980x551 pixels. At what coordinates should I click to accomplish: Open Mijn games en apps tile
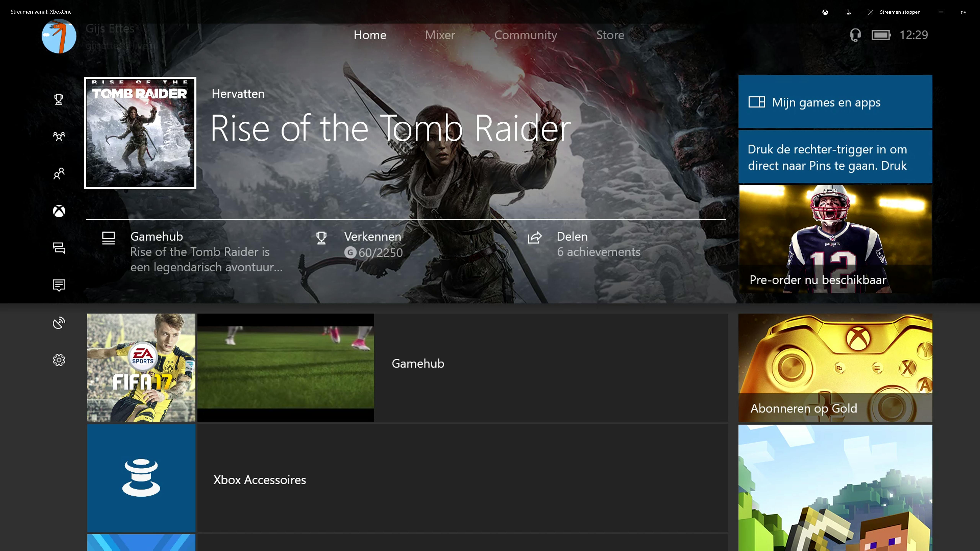coord(835,102)
